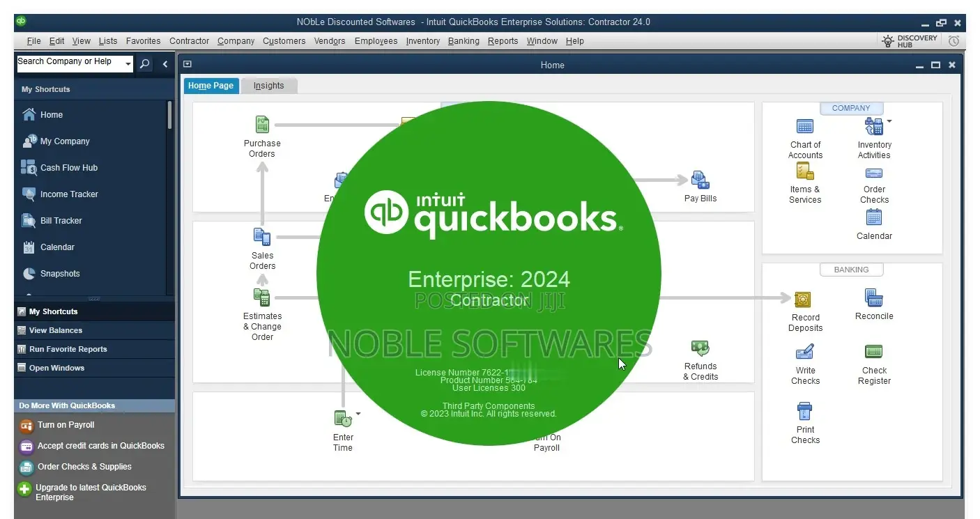Image resolution: width=980 pixels, height=519 pixels.
Task: Select My Shortcuts section button
Action: 95,311
